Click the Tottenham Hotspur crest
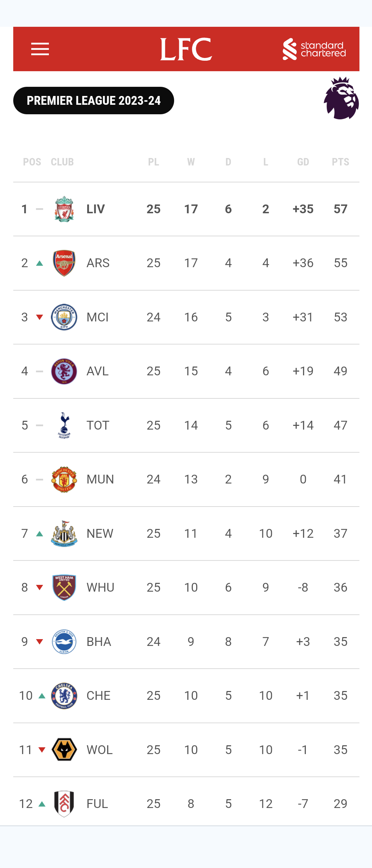The width and height of the screenshot is (372, 868). (64, 425)
